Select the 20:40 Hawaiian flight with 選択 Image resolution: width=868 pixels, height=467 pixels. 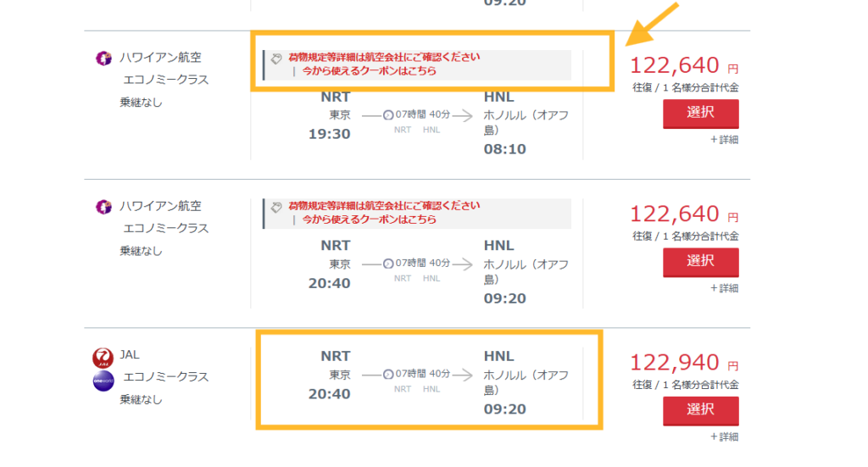701,262
